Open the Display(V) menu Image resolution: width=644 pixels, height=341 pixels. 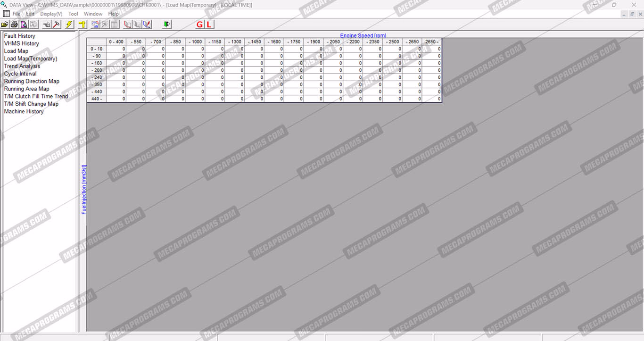click(x=51, y=14)
